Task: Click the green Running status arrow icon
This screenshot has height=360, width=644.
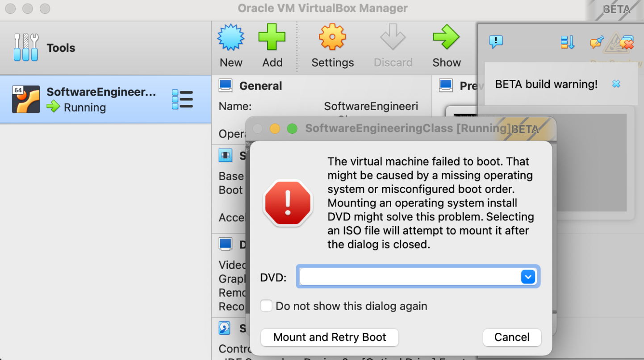Action: coord(53,107)
